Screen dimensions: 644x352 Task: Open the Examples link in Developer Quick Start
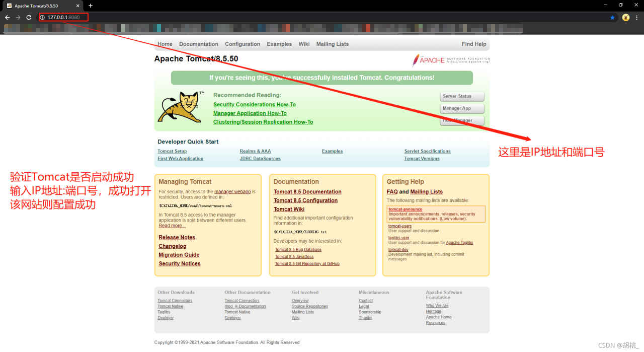tap(333, 151)
